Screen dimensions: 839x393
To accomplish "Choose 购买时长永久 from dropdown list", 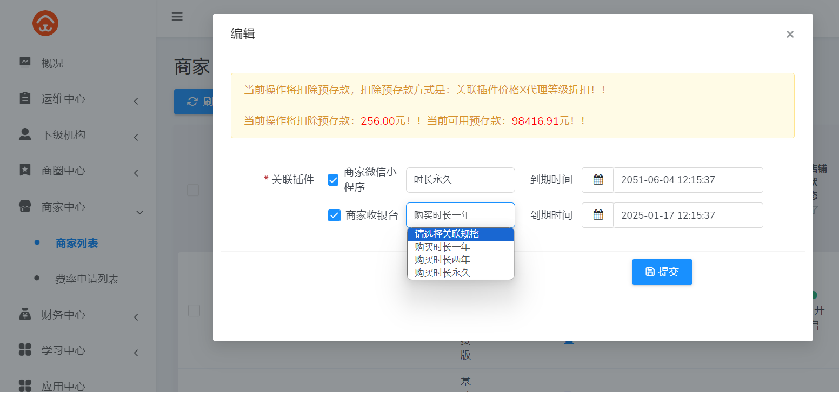I will tap(461, 273).
